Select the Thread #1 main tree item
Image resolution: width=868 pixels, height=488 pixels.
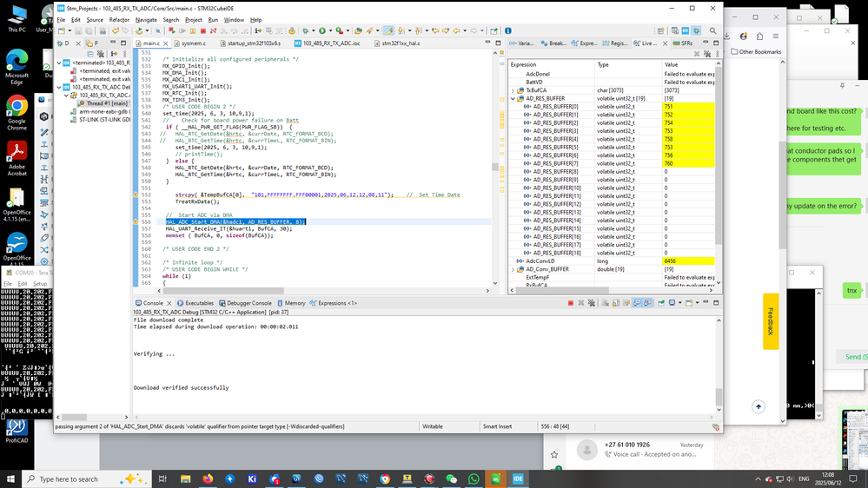[103, 103]
